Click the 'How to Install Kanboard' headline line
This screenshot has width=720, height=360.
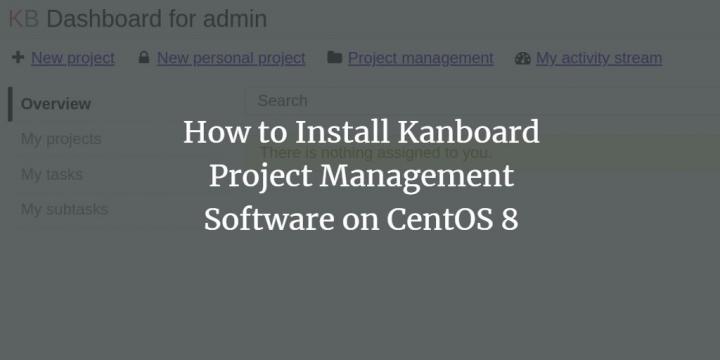click(361, 132)
